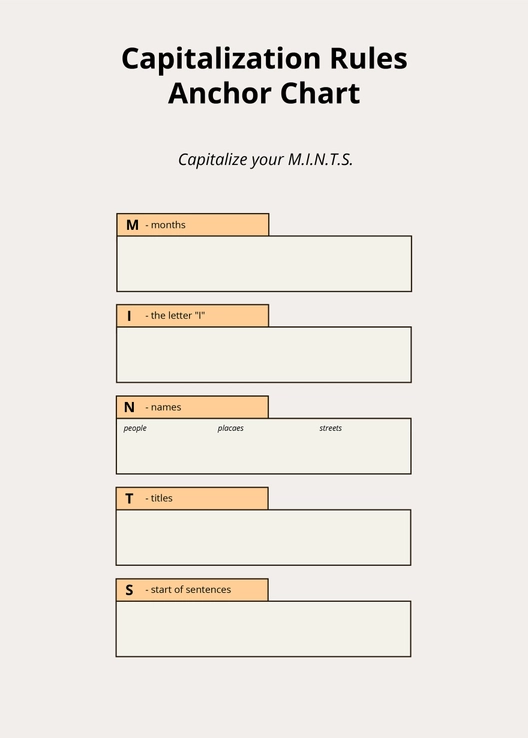
Task: Click the bold letter S label
Action: (x=129, y=590)
